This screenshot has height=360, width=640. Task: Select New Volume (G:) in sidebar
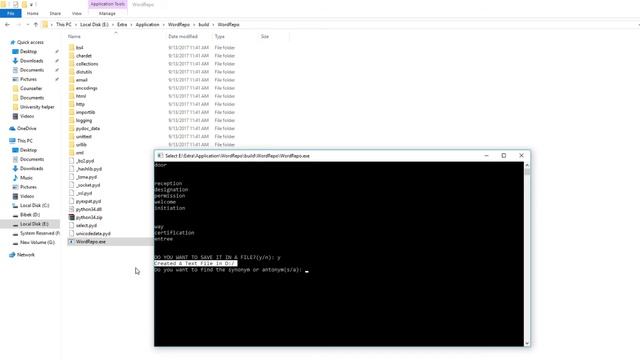(37, 242)
